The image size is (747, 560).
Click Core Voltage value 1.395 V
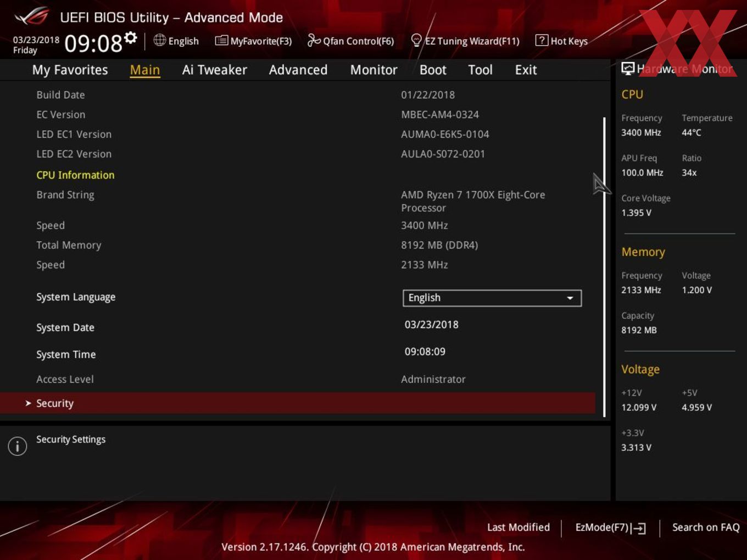coord(636,212)
